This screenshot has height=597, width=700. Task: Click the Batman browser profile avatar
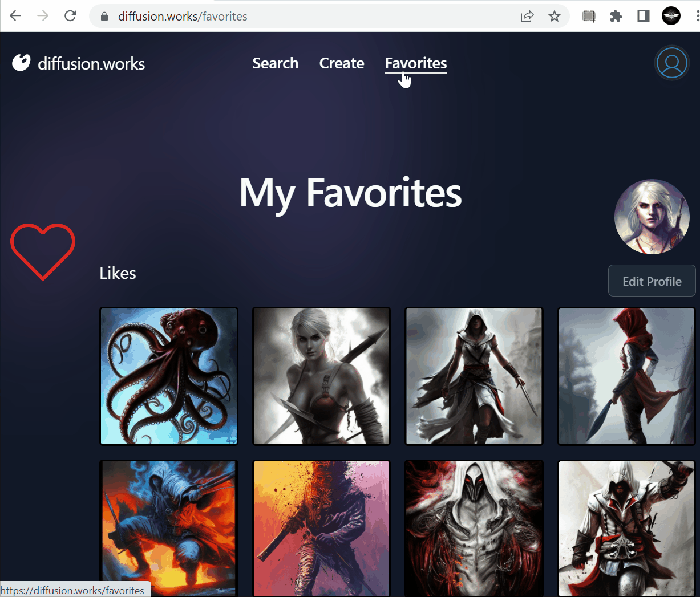(x=671, y=16)
